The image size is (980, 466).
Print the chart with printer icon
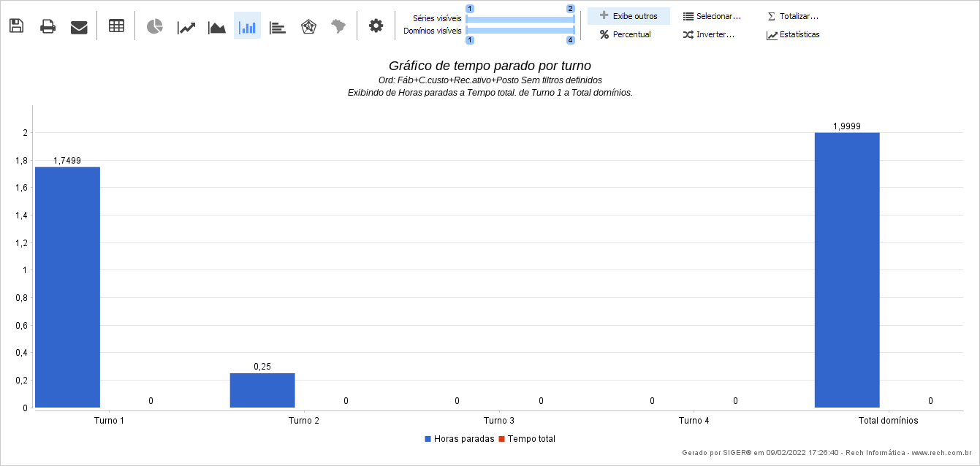[x=48, y=26]
